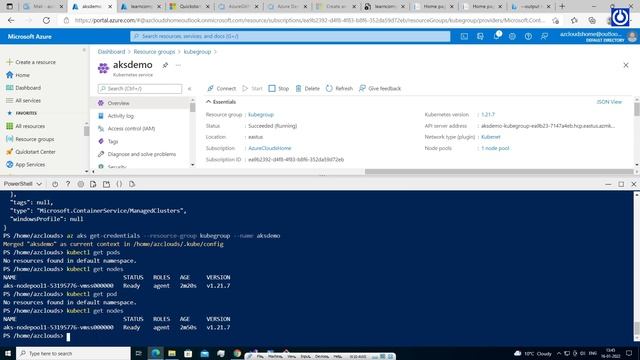Refresh the aksdemo overview
640x360 pixels.
pos(339,89)
